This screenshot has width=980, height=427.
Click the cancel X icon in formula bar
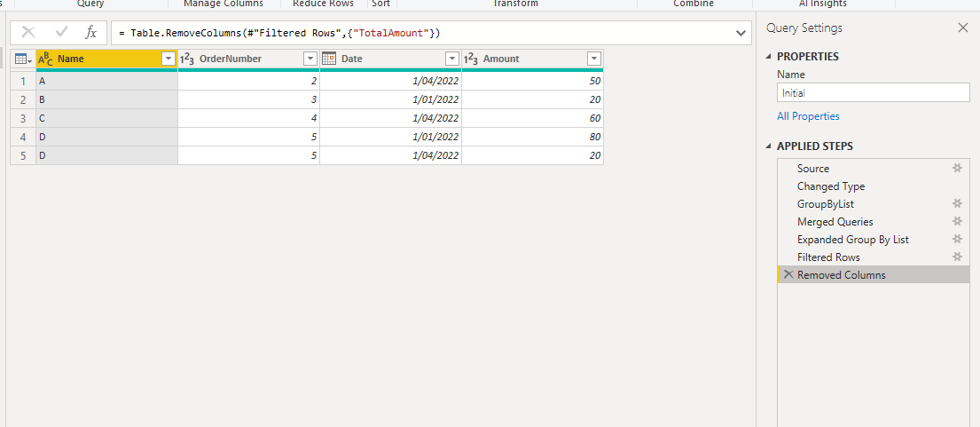[x=28, y=33]
